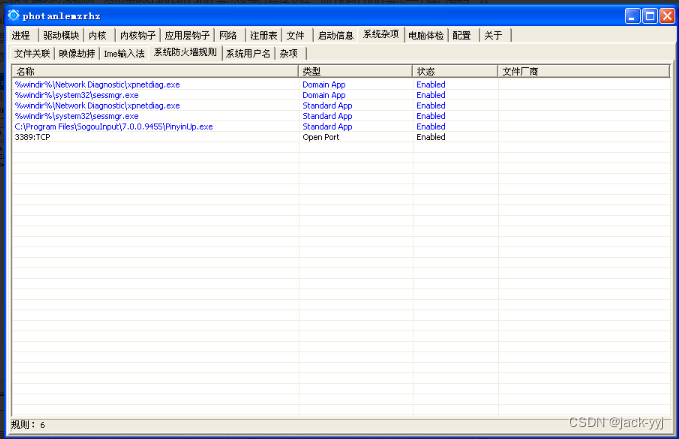The height and width of the screenshot is (439, 679).
Task: Open the 进程 tab
Action: pyautogui.click(x=21, y=35)
